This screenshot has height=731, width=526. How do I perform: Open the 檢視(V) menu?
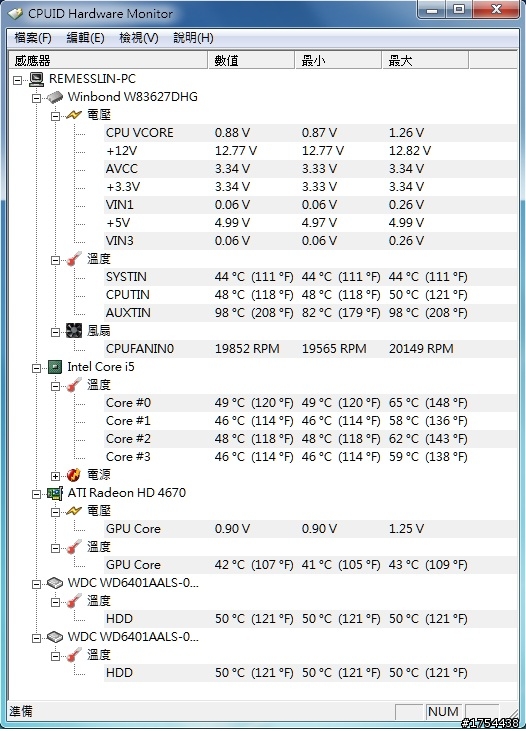pyautogui.click(x=138, y=38)
